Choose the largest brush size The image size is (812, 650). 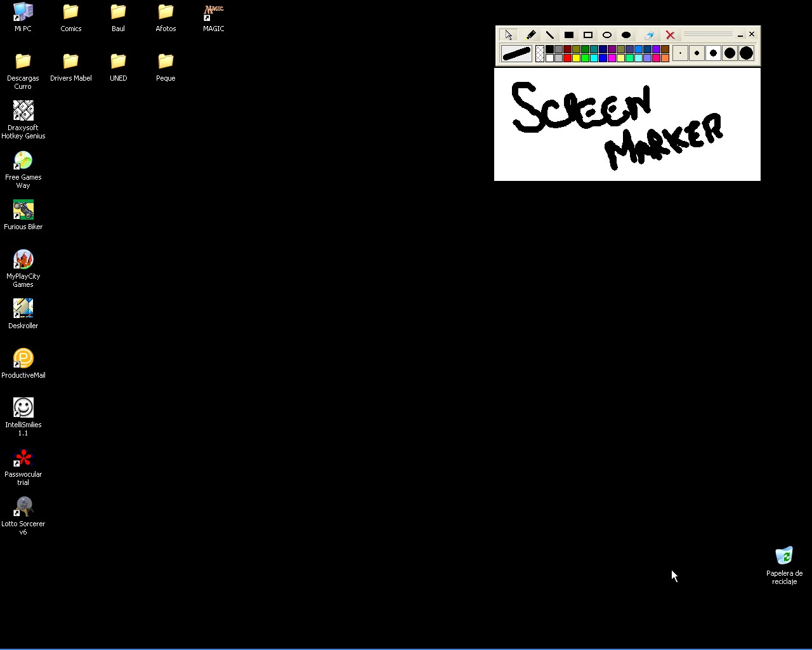pos(746,53)
